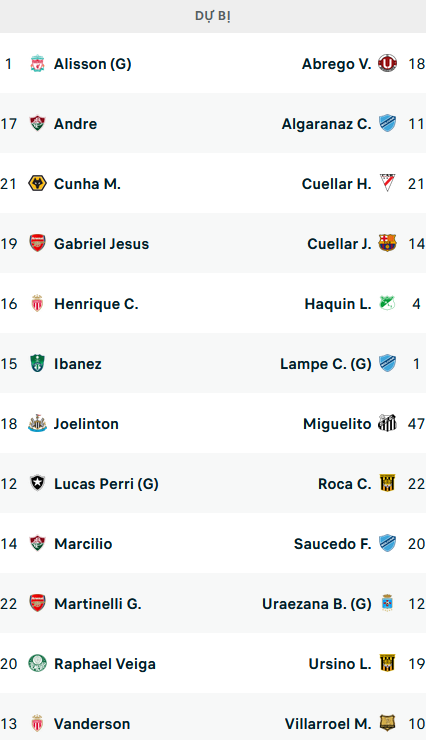Open Vanderson player details
This screenshot has width=426, height=740.
pyautogui.click(x=92, y=723)
